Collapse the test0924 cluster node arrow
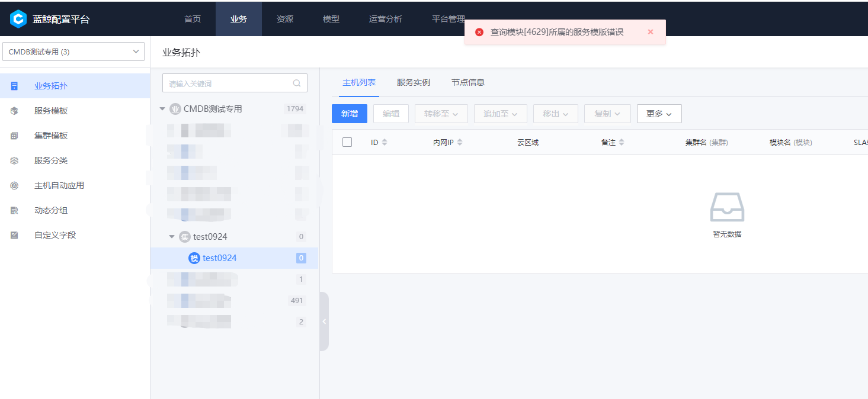The height and width of the screenshot is (399, 868). click(x=172, y=237)
